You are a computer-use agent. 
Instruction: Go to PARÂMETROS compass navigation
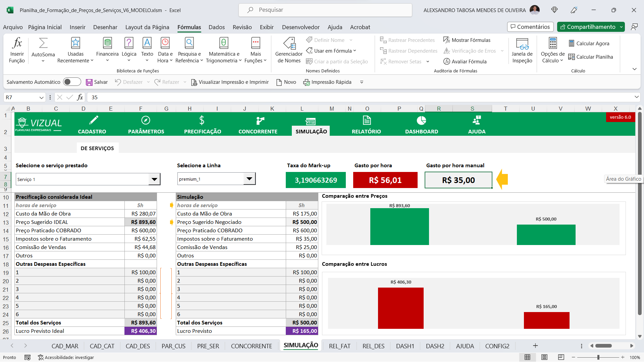click(x=146, y=125)
